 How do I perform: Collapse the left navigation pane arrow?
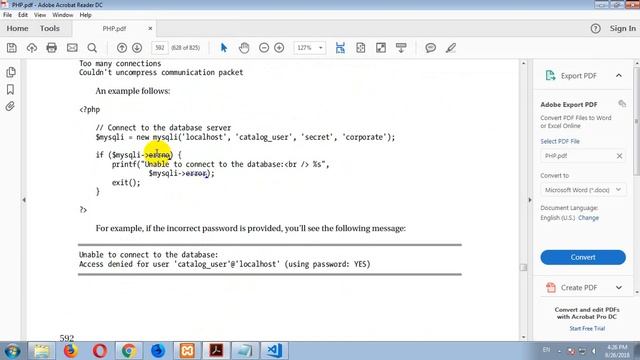24,200
